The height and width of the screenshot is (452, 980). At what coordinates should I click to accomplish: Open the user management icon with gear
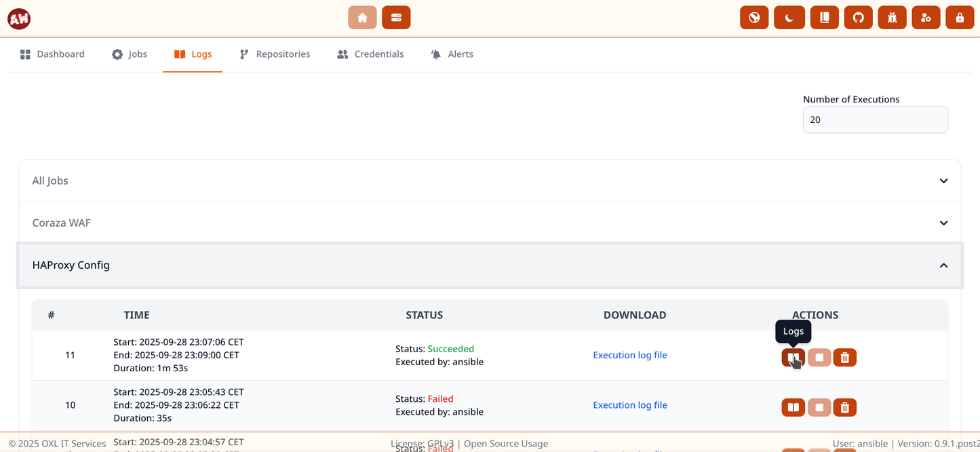point(926,17)
